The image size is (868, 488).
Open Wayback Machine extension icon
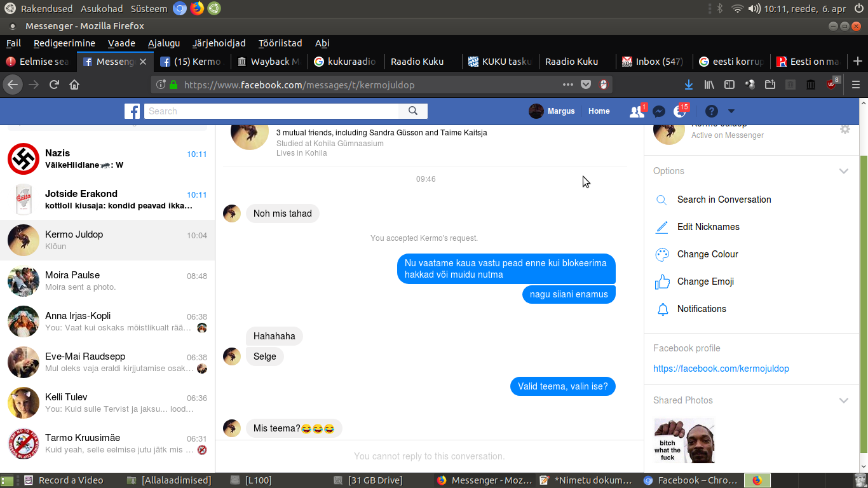811,85
